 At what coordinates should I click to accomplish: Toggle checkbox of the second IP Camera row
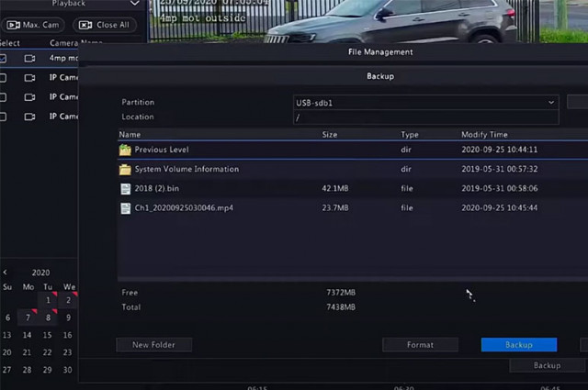click(3, 97)
